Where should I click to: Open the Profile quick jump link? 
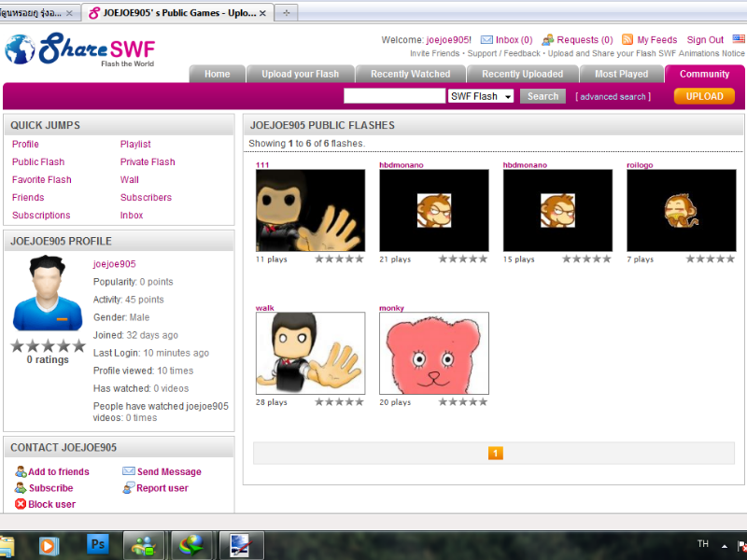25,144
